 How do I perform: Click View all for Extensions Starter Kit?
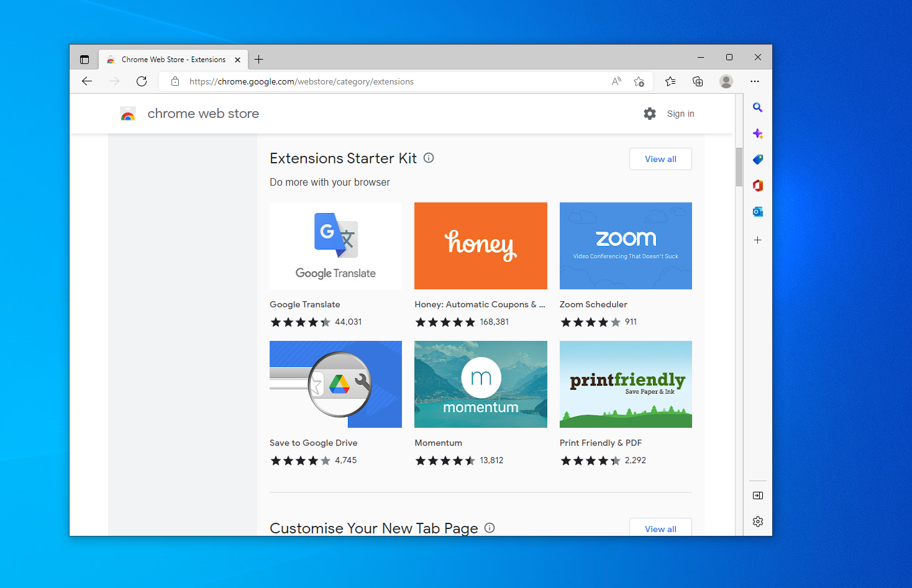tap(660, 159)
